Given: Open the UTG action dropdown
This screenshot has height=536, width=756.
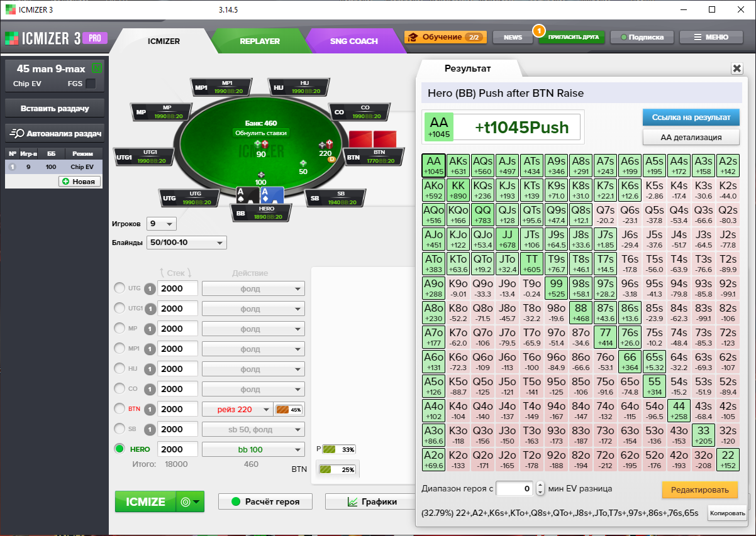Looking at the screenshot, I should [253, 288].
